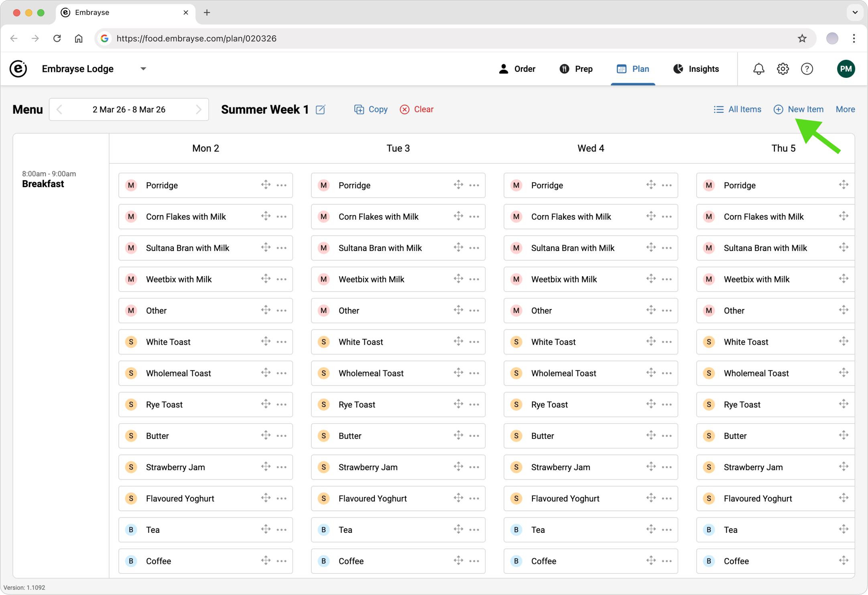
Task: Open settings with the gear icon
Action: tap(783, 69)
